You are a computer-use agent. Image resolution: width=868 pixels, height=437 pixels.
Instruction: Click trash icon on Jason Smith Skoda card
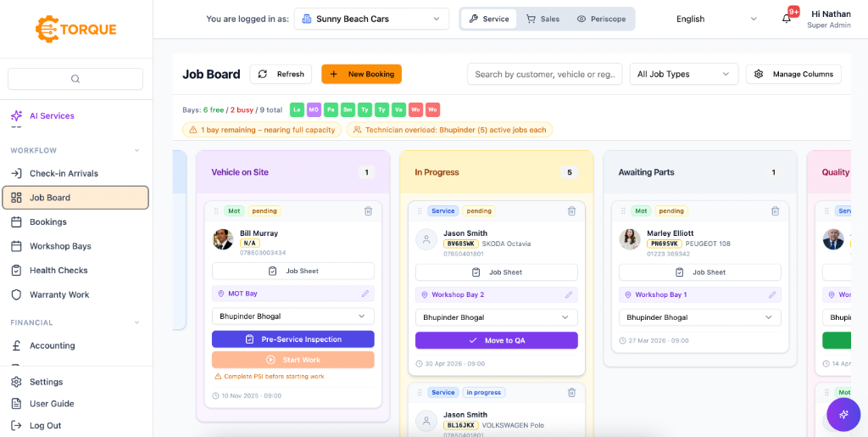point(572,210)
